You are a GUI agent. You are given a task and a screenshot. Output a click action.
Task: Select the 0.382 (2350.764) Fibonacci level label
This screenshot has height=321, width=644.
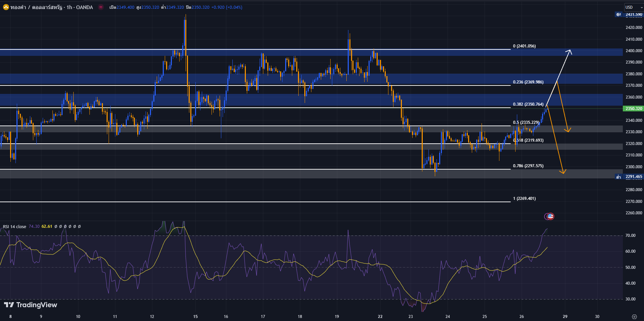[528, 104]
